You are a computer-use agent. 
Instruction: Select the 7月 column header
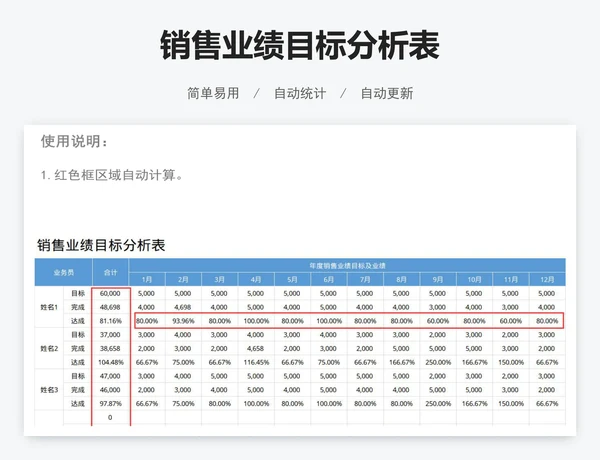[x=365, y=279]
